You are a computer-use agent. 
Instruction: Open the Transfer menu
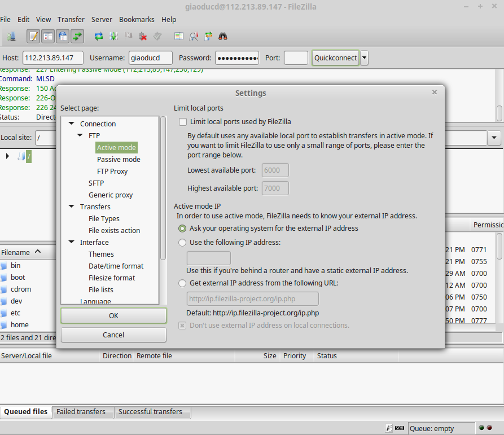pos(71,20)
